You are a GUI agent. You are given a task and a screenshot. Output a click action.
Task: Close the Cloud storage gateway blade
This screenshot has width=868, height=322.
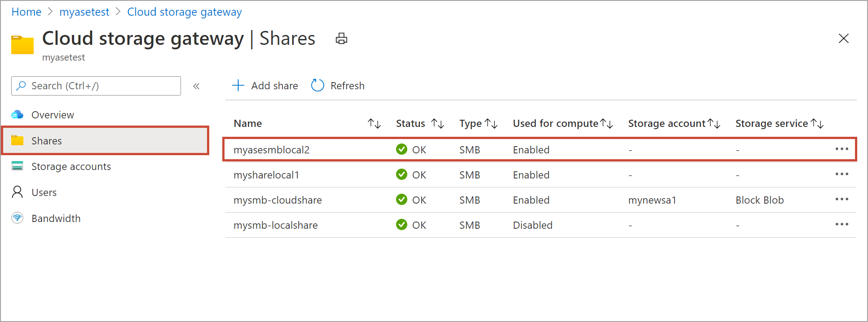843,39
